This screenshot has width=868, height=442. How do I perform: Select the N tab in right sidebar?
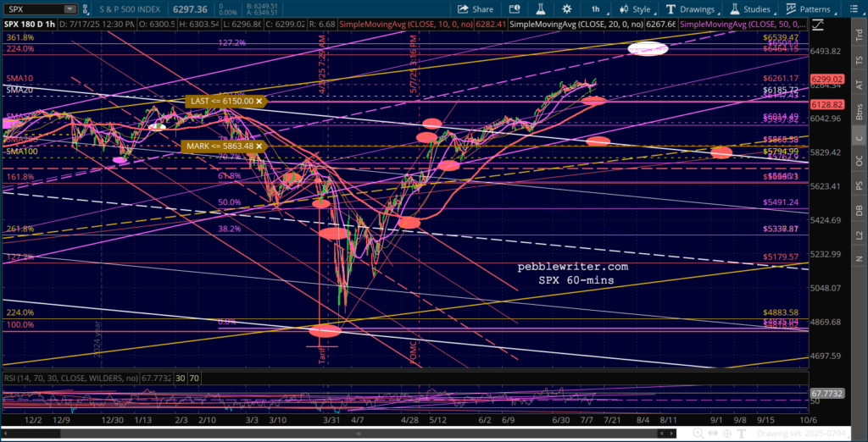(860, 258)
